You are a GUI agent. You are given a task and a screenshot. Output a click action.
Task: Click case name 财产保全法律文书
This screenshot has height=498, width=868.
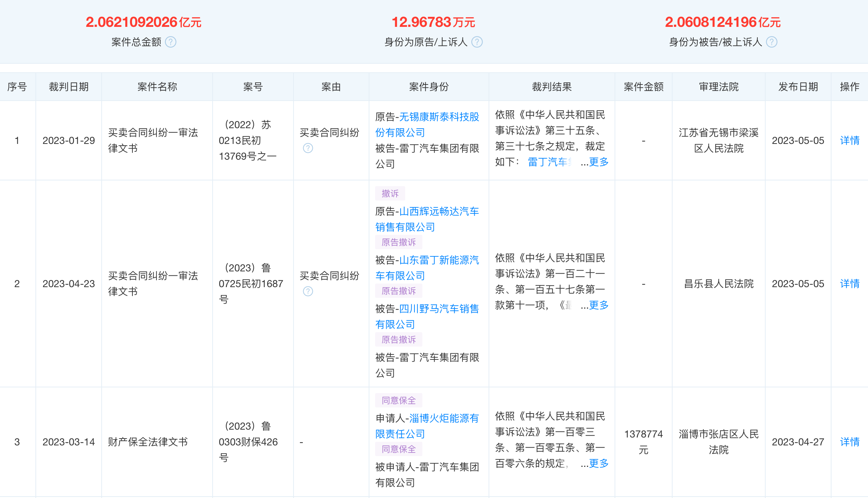point(148,442)
